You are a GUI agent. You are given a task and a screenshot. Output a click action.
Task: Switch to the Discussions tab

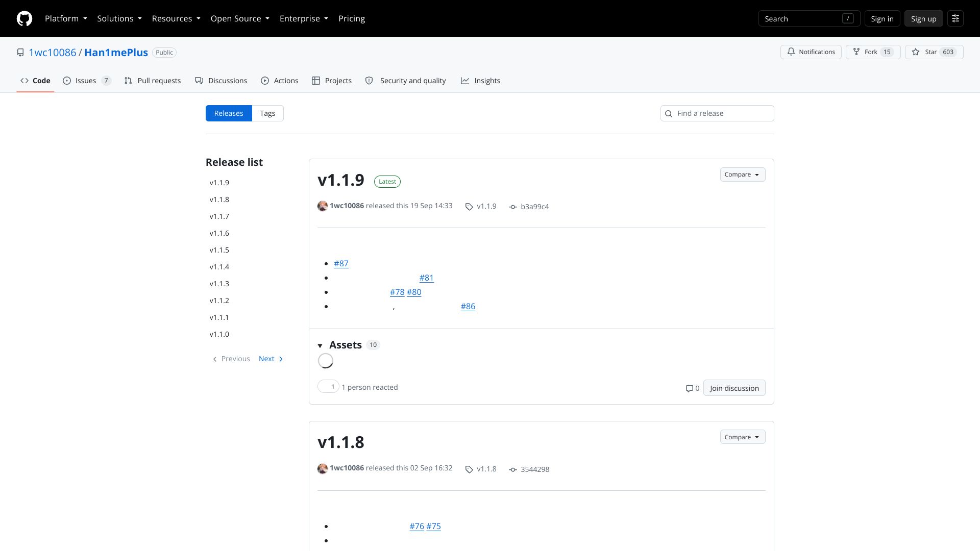pos(221,81)
